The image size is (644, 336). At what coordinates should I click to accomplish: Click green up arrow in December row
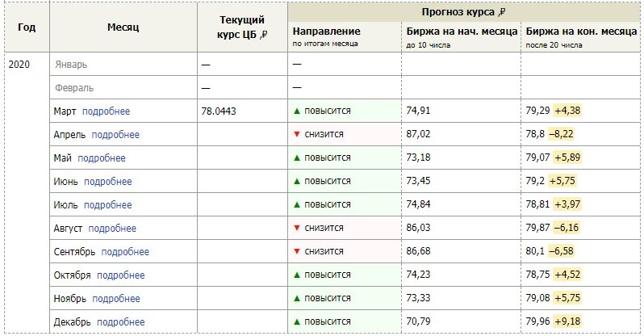(x=297, y=322)
